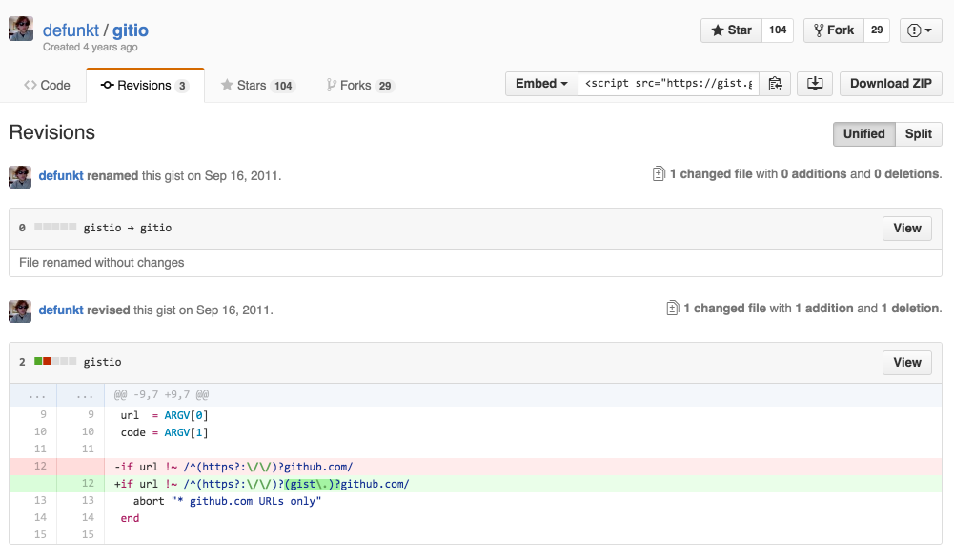Click the changed-file document icon beside revision summary
The height and width of the screenshot is (560, 954).
659,174
